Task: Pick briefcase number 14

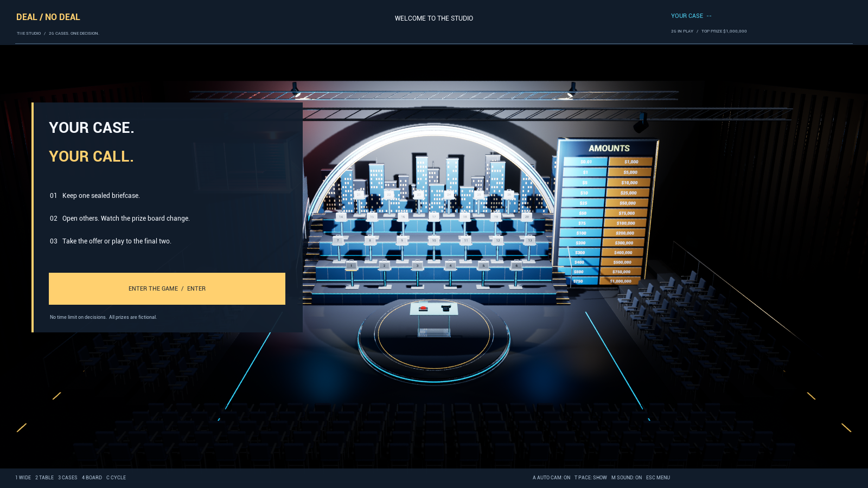Action: (x=341, y=216)
